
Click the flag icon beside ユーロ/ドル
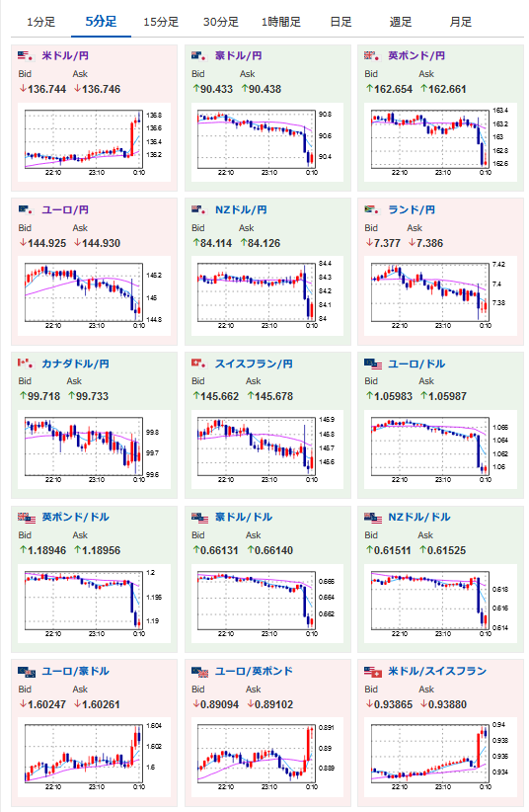click(x=373, y=364)
